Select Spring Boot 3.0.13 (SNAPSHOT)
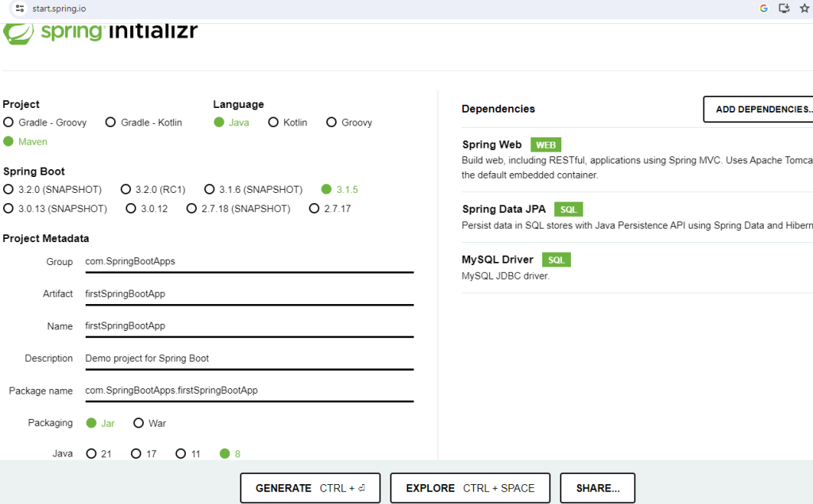The width and height of the screenshot is (813, 504). click(x=55, y=209)
